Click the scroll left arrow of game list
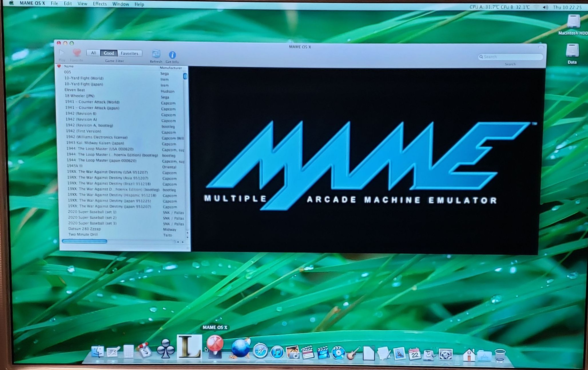This screenshot has width=588, height=370. [178, 242]
